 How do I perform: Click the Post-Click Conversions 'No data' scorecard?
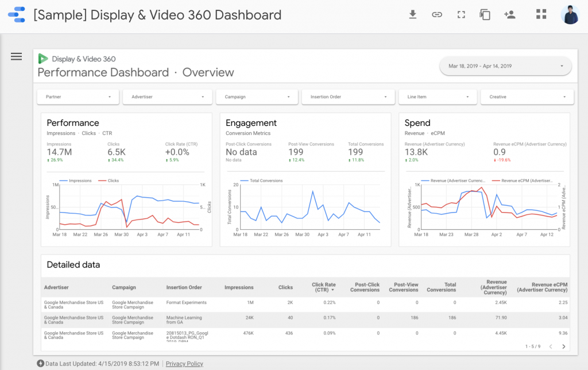pyautogui.click(x=248, y=152)
